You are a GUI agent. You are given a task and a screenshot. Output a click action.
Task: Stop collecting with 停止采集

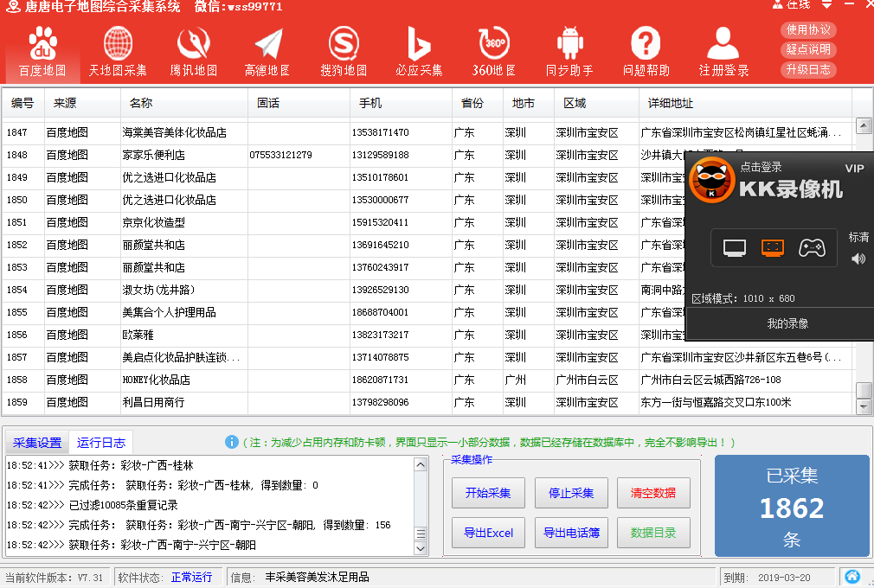pos(571,493)
